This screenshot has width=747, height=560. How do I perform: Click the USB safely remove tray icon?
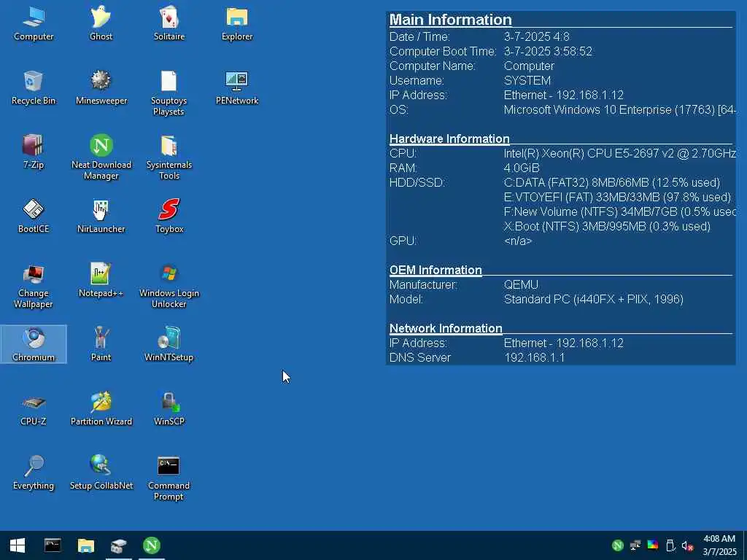coord(670,545)
